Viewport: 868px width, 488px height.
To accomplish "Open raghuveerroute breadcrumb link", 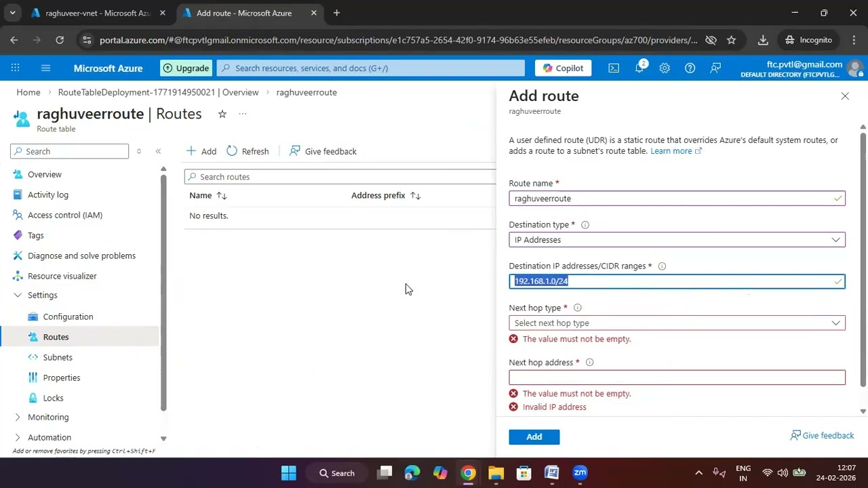I will click(x=307, y=92).
